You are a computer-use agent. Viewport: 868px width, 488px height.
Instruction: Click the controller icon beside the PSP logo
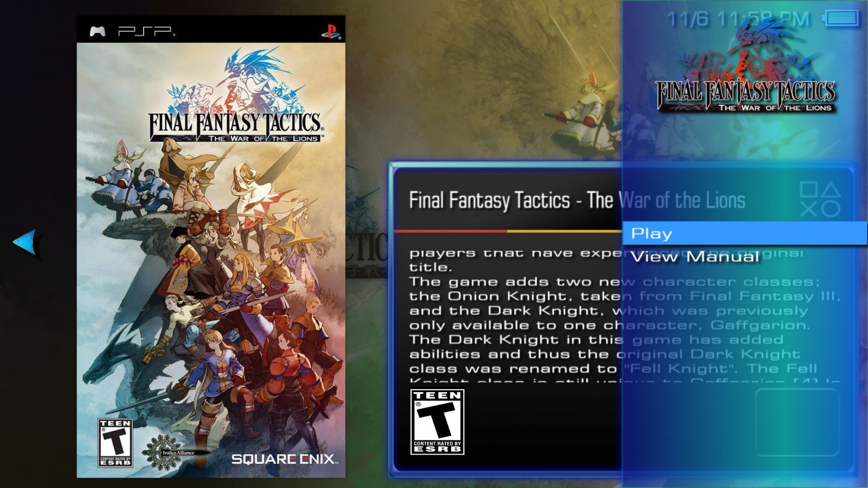click(x=97, y=31)
